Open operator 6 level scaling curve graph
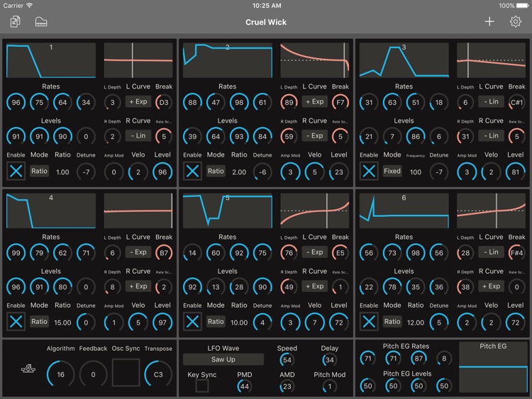The image size is (532, 399). click(x=491, y=211)
